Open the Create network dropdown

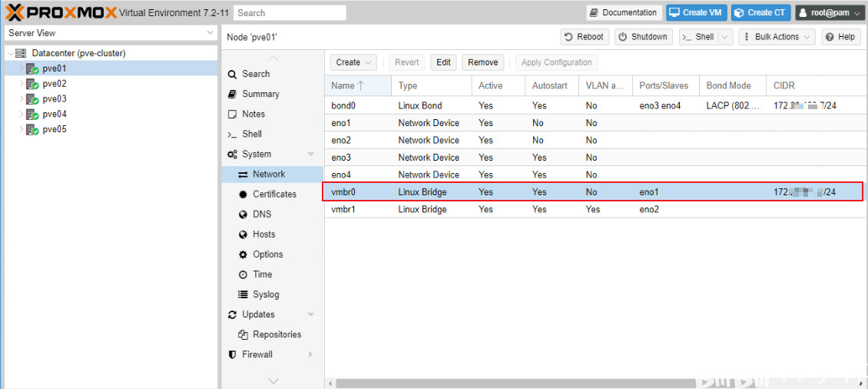coord(354,62)
